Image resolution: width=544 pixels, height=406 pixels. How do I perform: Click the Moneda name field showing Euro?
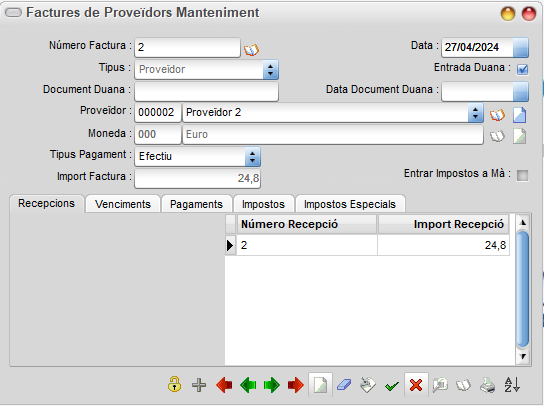333,135
